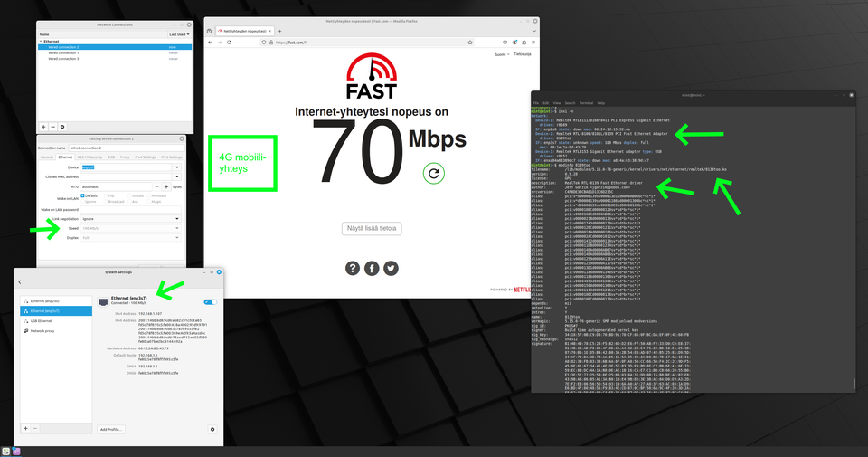Add a network with plus in System Settings
868x457 pixels.
pyautogui.click(x=25, y=428)
